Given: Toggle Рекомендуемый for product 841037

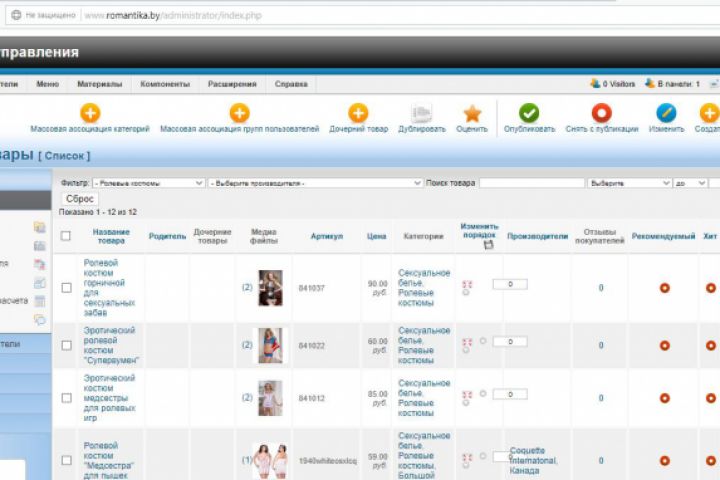Looking at the screenshot, I should click(x=664, y=288).
